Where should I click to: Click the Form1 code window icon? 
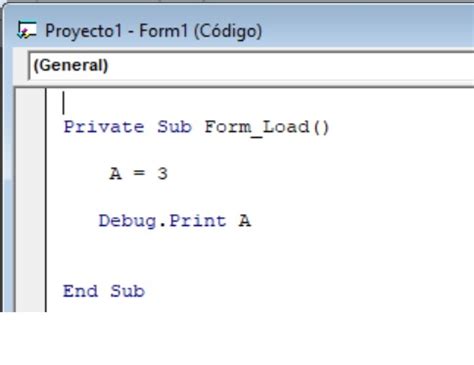[x=27, y=30]
